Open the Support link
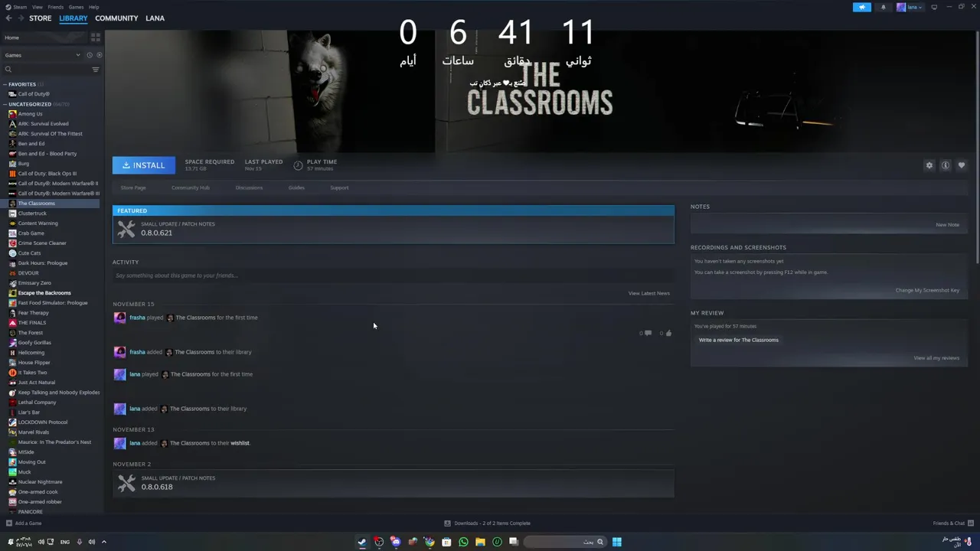This screenshot has height=551, width=980. [x=339, y=187]
